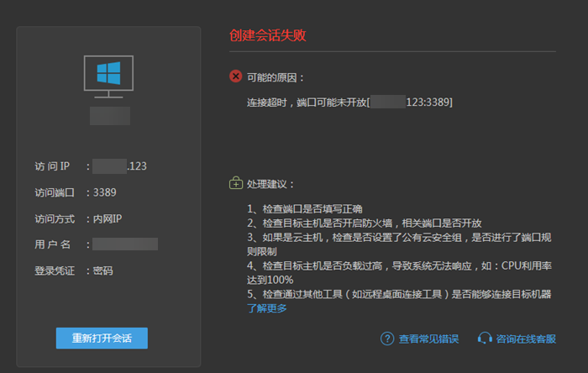Screen dimensions: 588x373
Task: Click suggestion 1 about checking the port
Action: pos(304,208)
